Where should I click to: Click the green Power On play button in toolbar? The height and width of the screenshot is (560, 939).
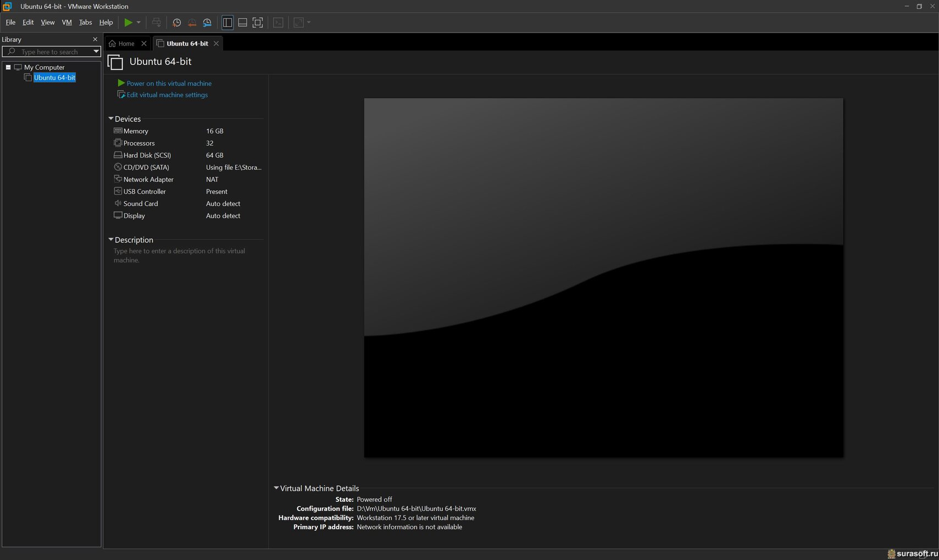[x=128, y=23]
